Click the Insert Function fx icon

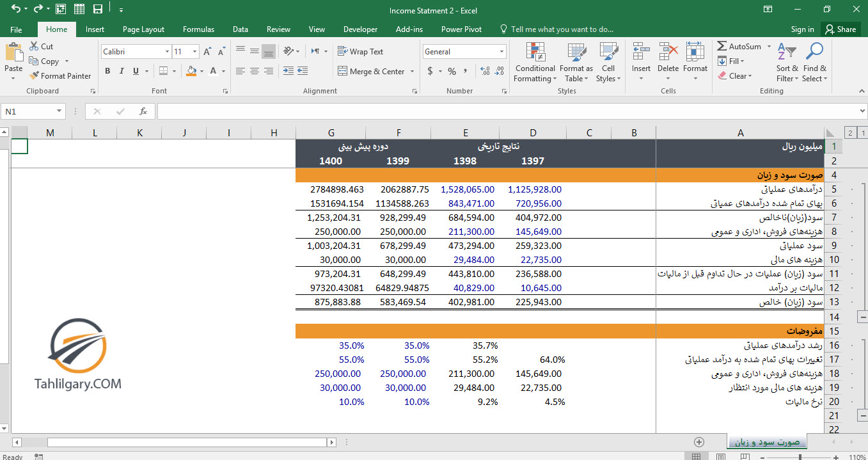pos(143,111)
